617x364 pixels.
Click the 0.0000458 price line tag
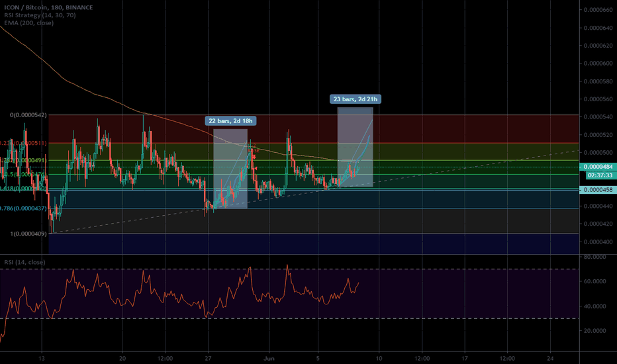(598, 190)
